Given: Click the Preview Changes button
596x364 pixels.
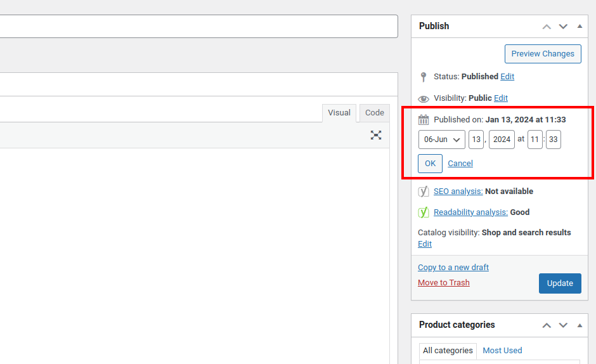Looking at the screenshot, I should click(x=543, y=54).
